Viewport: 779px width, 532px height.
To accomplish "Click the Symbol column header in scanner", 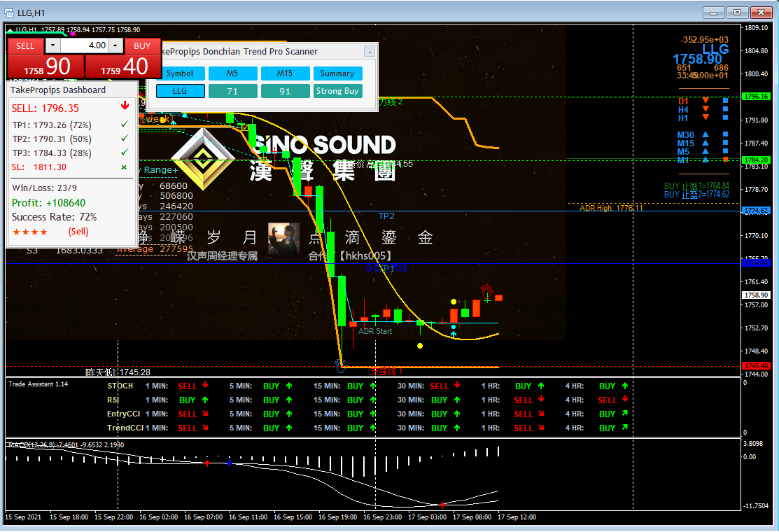I will [181, 73].
